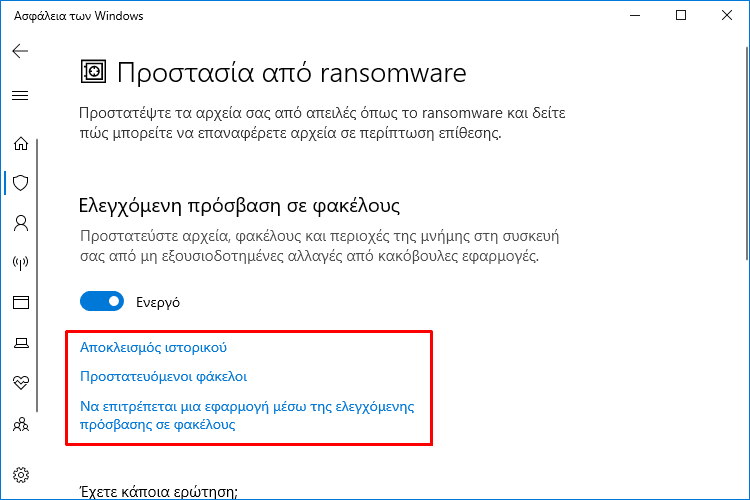Open Device security laptop icon
The width and height of the screenshot is (750, 500).
point(21,343)
